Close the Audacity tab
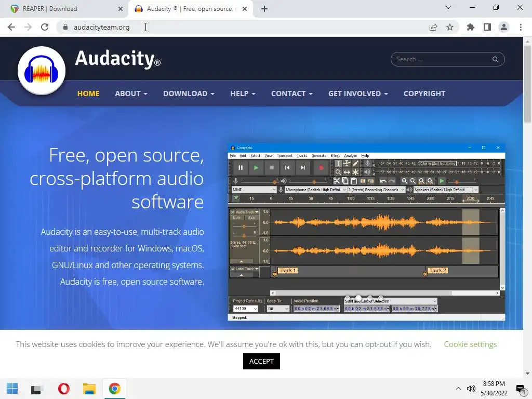This screenshot has width=532, height=399. click(x=245, y=9)
